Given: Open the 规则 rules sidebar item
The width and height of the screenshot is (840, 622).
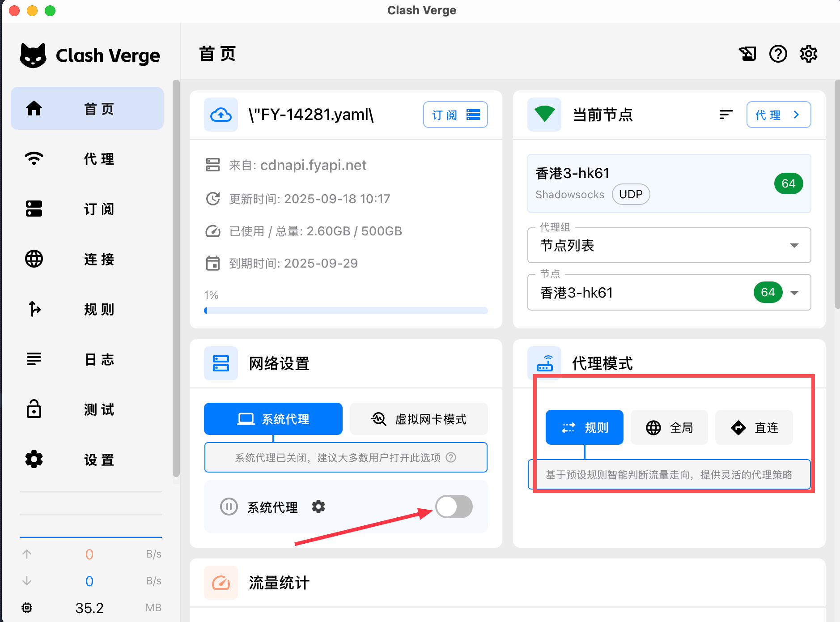Looking at the screenshot, I should click(x=87, y=309).
